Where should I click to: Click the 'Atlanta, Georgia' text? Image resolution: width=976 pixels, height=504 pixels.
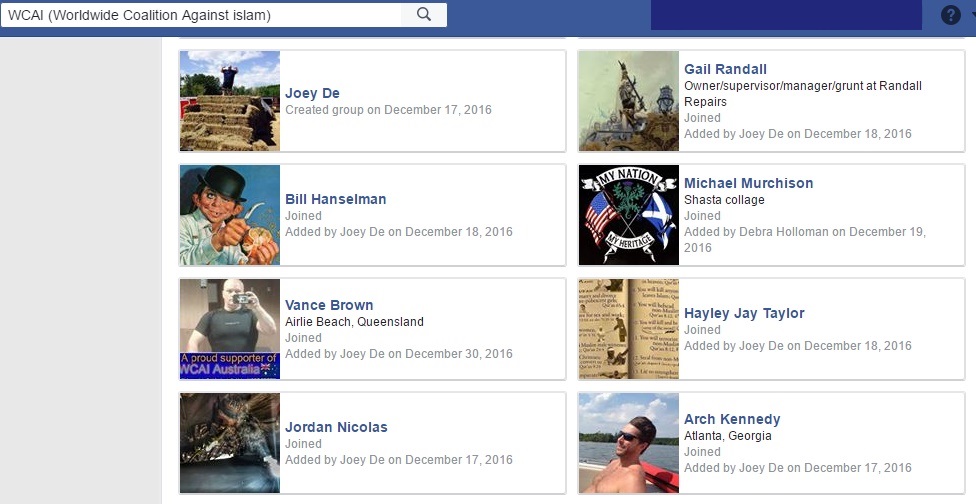tap(728, 436)
